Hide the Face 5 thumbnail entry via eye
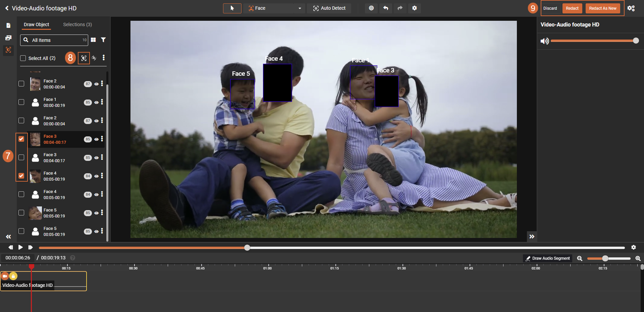 click(x=96, y=213)
